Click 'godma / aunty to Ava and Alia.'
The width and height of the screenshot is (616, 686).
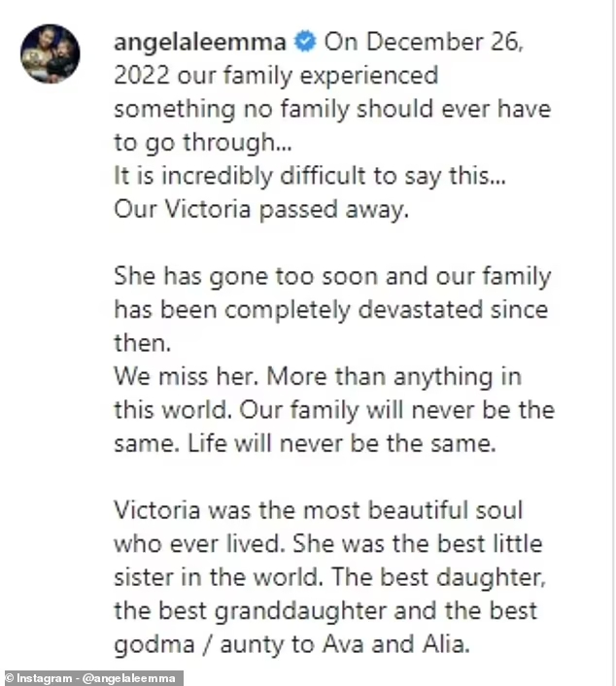(x=291, y=644)
